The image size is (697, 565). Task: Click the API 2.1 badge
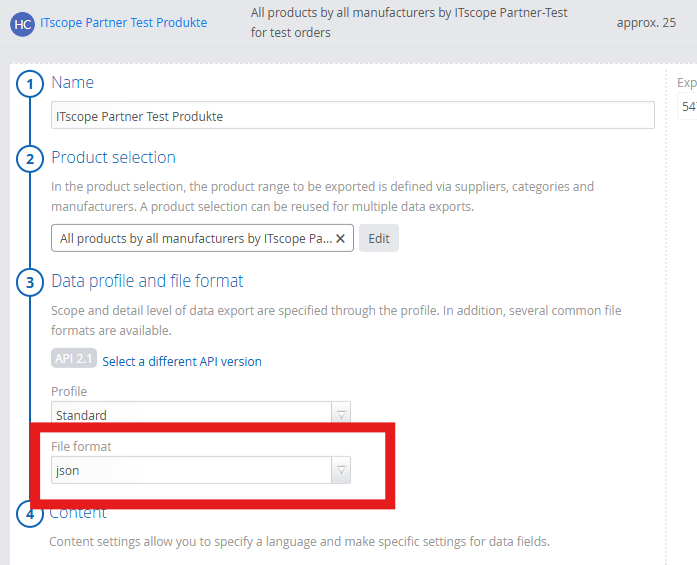pos(74,358)
